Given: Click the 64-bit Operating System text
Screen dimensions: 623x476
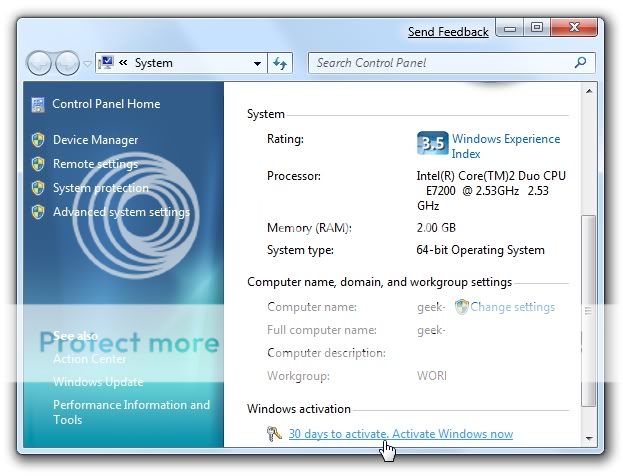Looking at the screenshot, I should point(480,250).
